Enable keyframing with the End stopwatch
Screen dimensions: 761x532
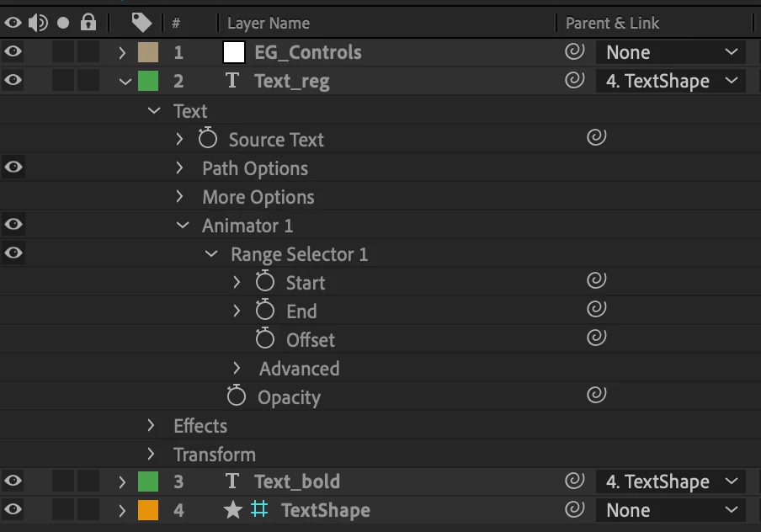pos(265,311)
